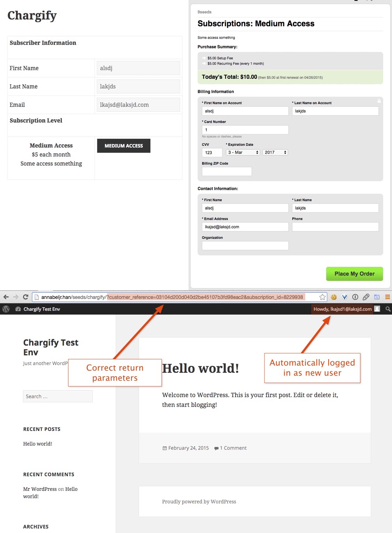392x533 pixels.
Task: Click the user avatar in the admin bar
Action: [377, 309]
